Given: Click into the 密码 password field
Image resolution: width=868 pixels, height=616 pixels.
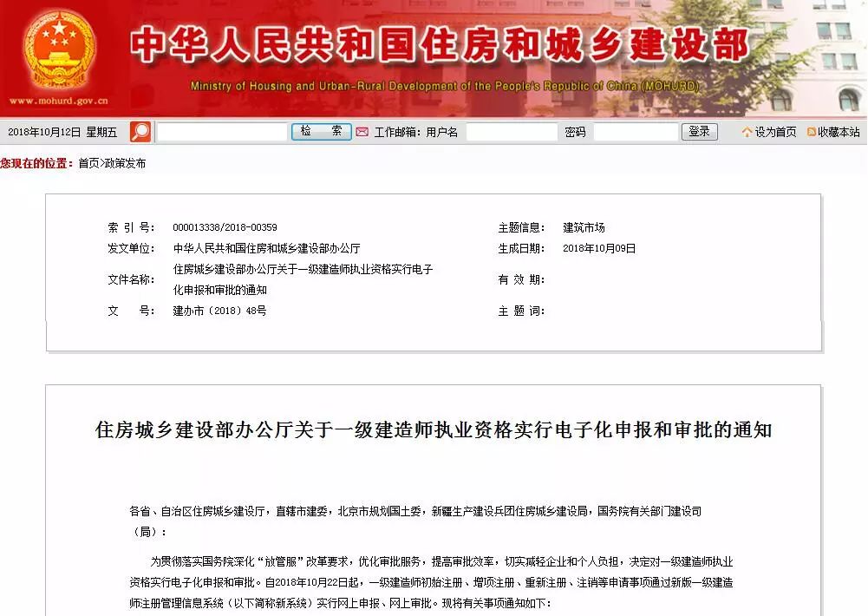Looking at the screenshot, I should [x=635, y=132].
